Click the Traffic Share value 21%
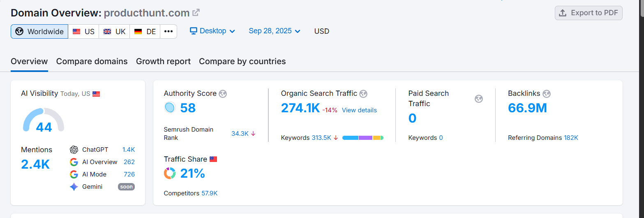This screenshot has width=644, height=218. coord(192,173)
